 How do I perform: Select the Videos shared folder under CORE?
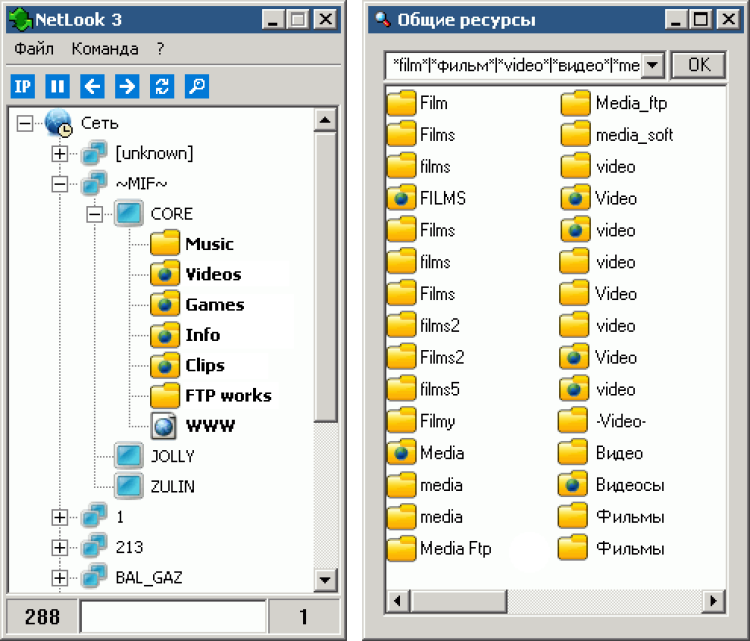pos(213,274)
